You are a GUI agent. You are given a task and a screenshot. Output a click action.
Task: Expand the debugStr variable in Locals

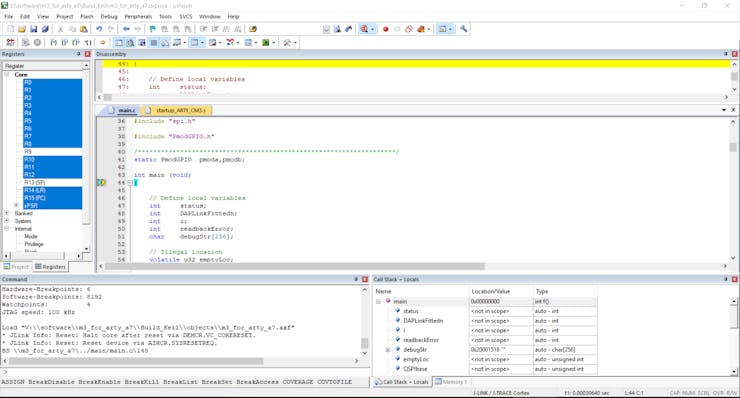[x=388, y=350]
